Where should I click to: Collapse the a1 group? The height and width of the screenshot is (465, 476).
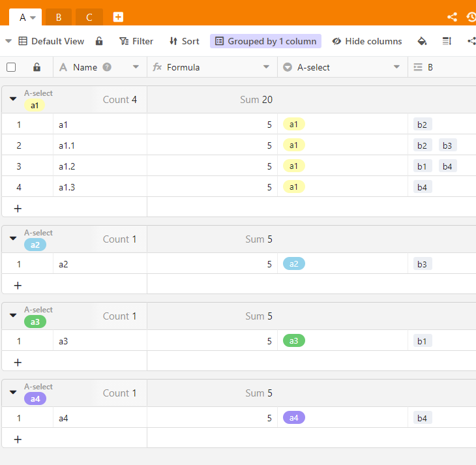(x=13, y=99)
